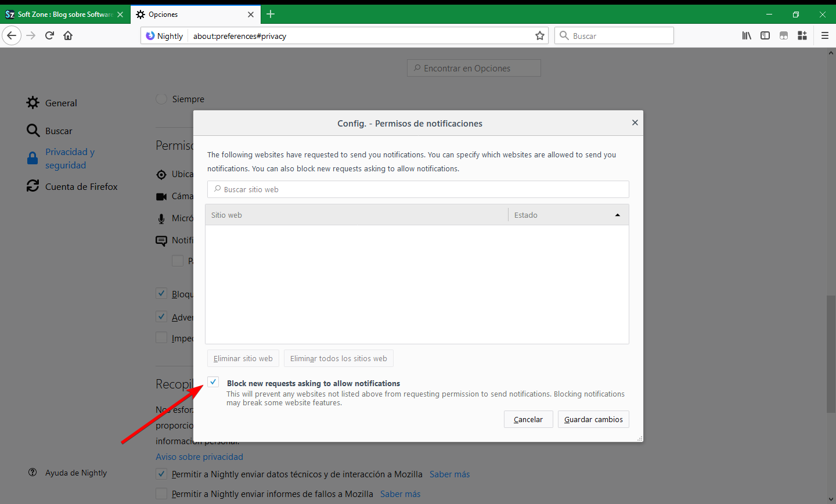This screenshot has width=836, height=504.
Task: Click the Cuenta de Firefox sync icon
Action: [x=33, y=186]
